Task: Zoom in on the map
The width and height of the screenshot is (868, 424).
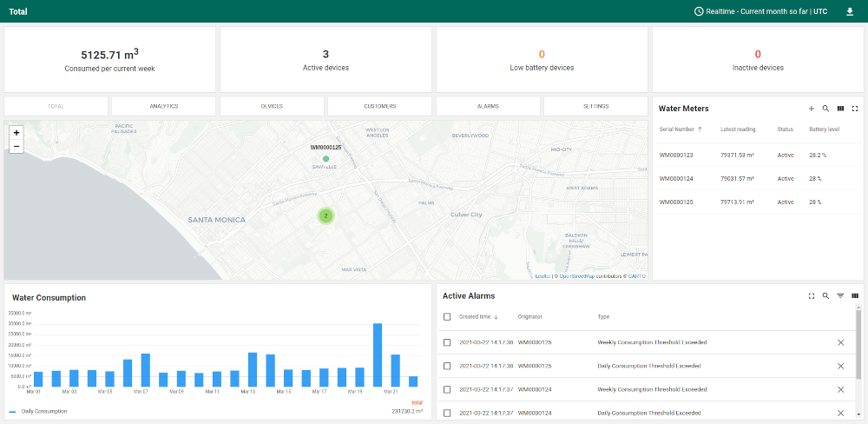Action: click(x=16, y=133)
